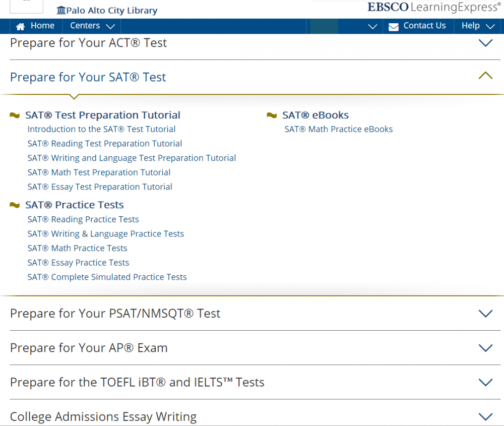Screen dimensions: 504x426
Task: Expand the PSAT/NMSQT Test section chevron
Action: point(485,314)
